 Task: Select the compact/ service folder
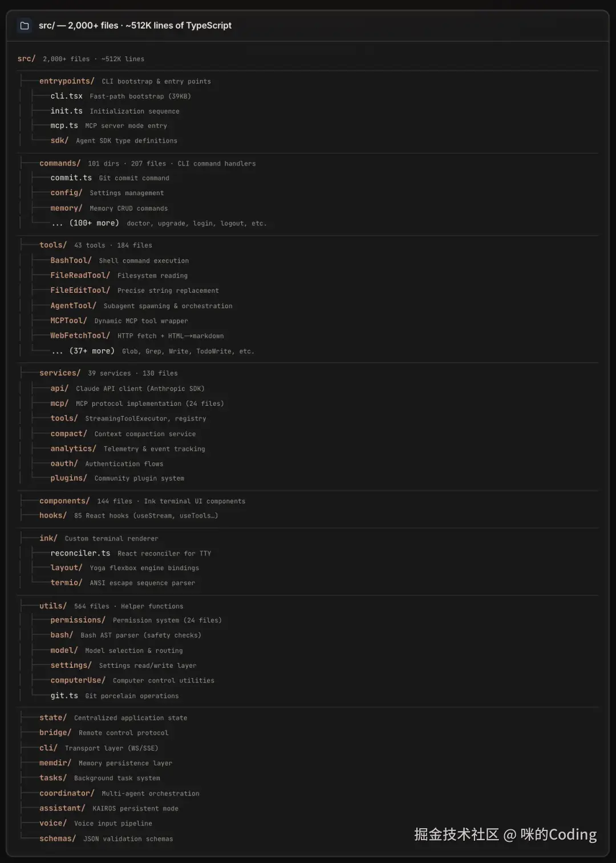[68, 434]
